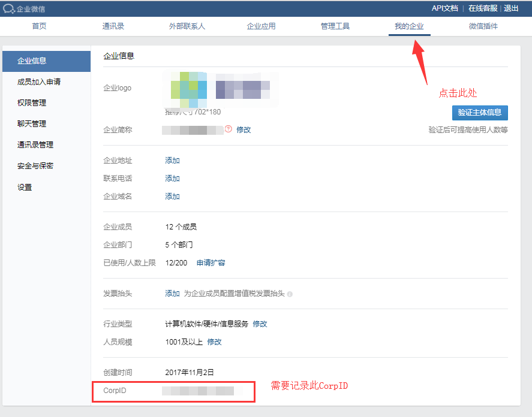Image resolution: width=532 pixels, height=417 pixels.
Task: Open the 管理工具 tab
Action: click(335, 26)
